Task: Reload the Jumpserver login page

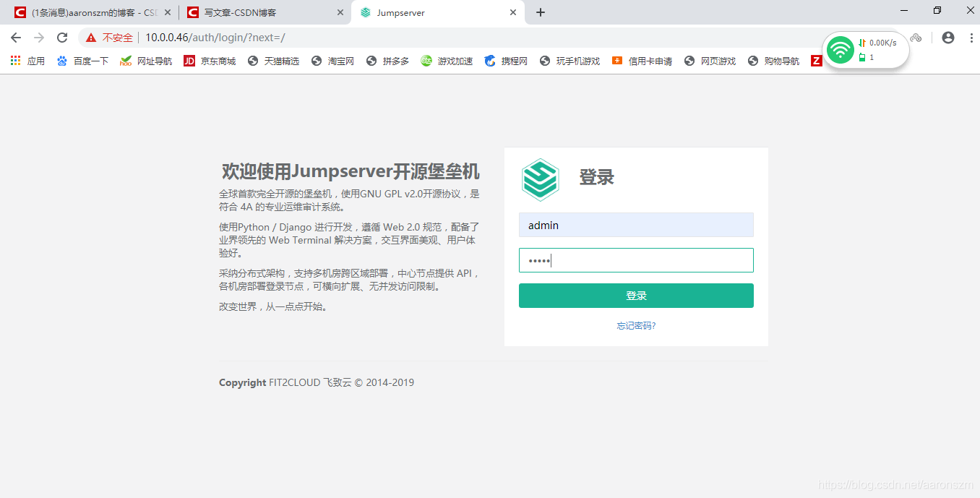Action: (62, 38)
